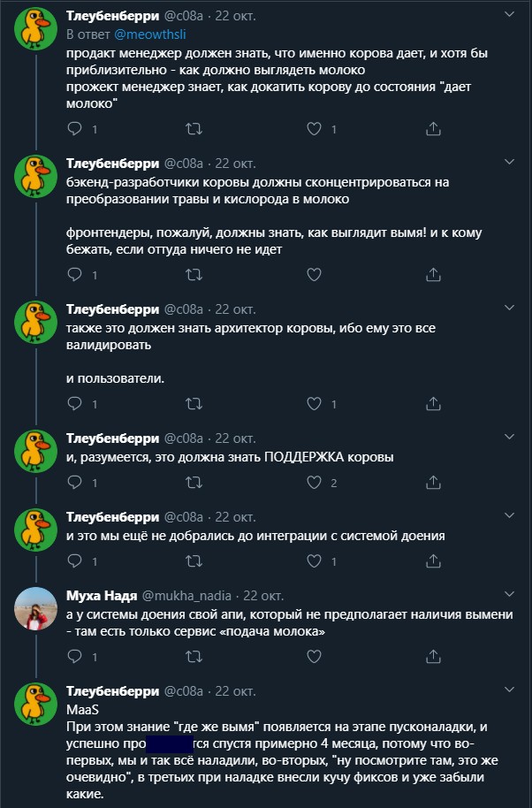Open timestamp of the cow architect tweet

pos(235,309)
